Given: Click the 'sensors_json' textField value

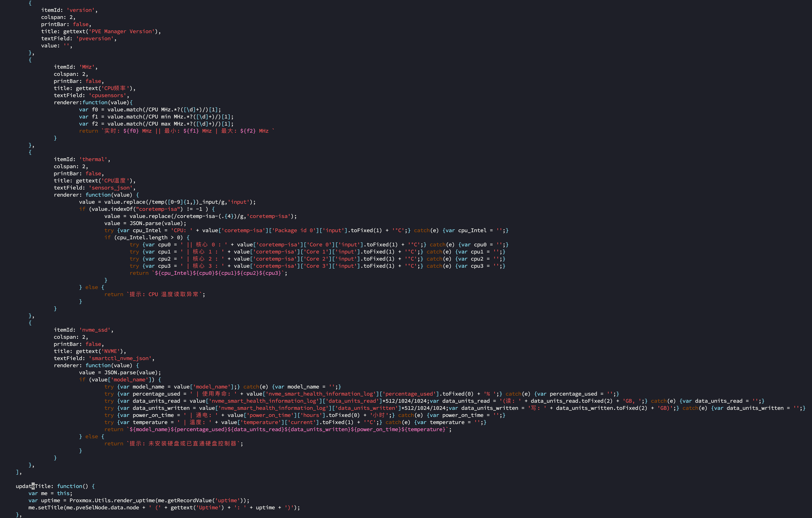Looking at the screenshot, I should [x=111, y=188].
